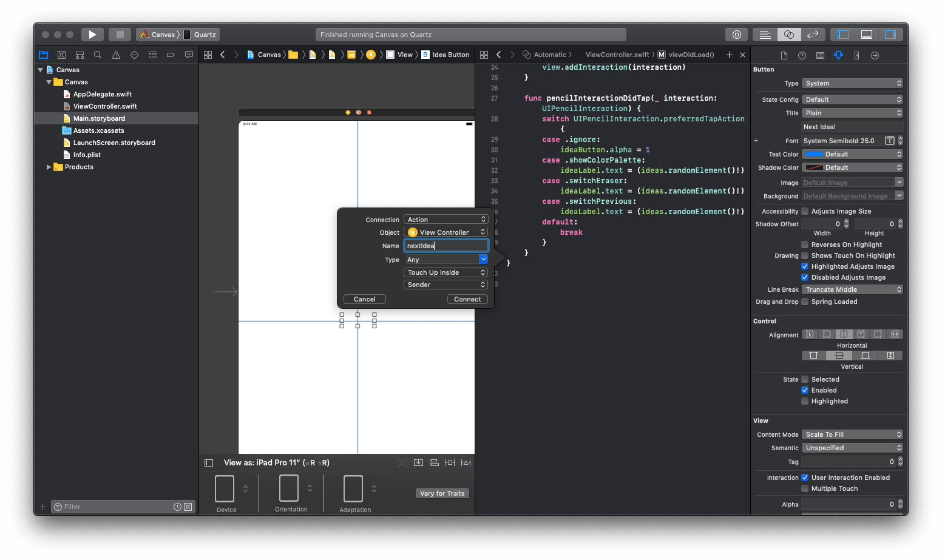This screenshot has width=942, height=560.
Task: Click the Stop button in toolbar
Action: pos(120,35)
